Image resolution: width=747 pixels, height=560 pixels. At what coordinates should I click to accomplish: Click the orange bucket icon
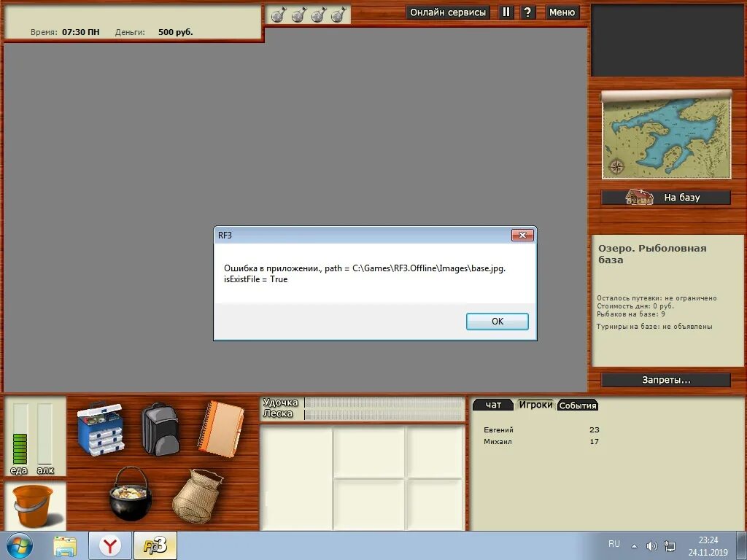[x=34, y=506]
